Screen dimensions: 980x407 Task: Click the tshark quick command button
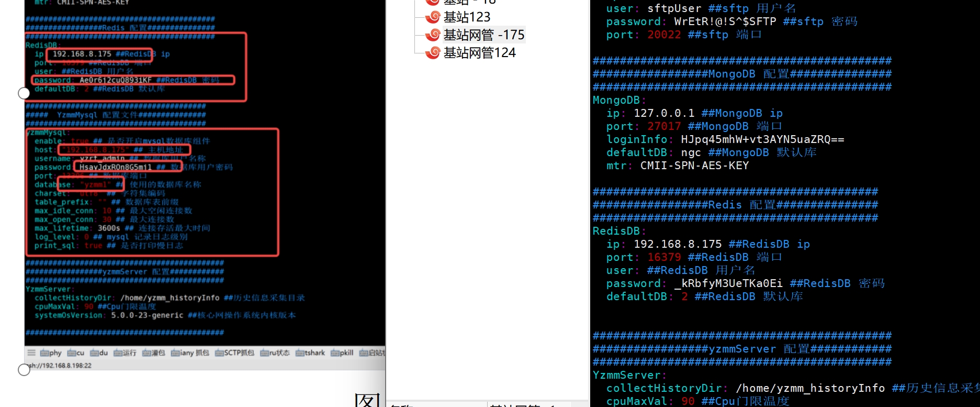(310, 353)
